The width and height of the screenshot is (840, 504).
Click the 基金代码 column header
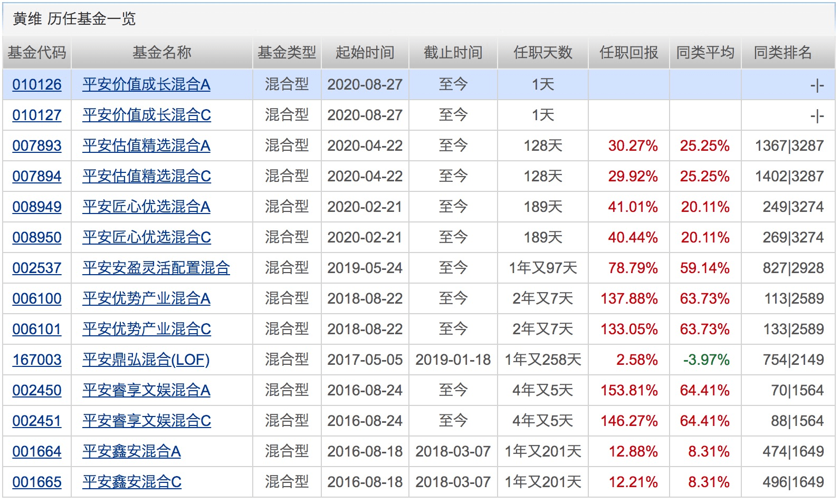click(x=37, y=52)
